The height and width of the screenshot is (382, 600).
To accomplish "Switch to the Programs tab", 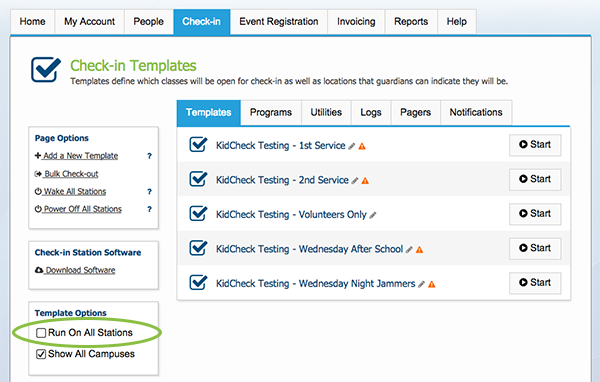I will point(271,113).
